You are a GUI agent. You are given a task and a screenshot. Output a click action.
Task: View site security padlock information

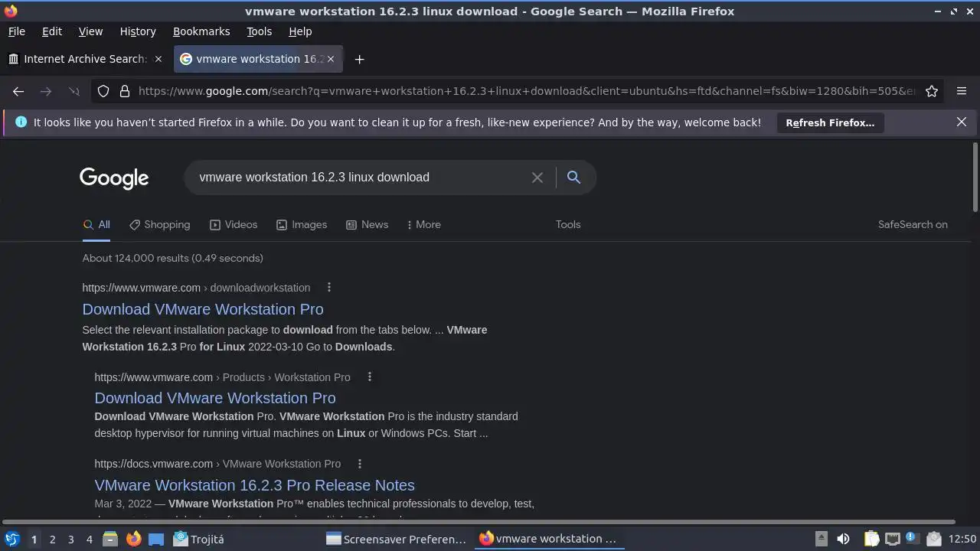point(125,91)
